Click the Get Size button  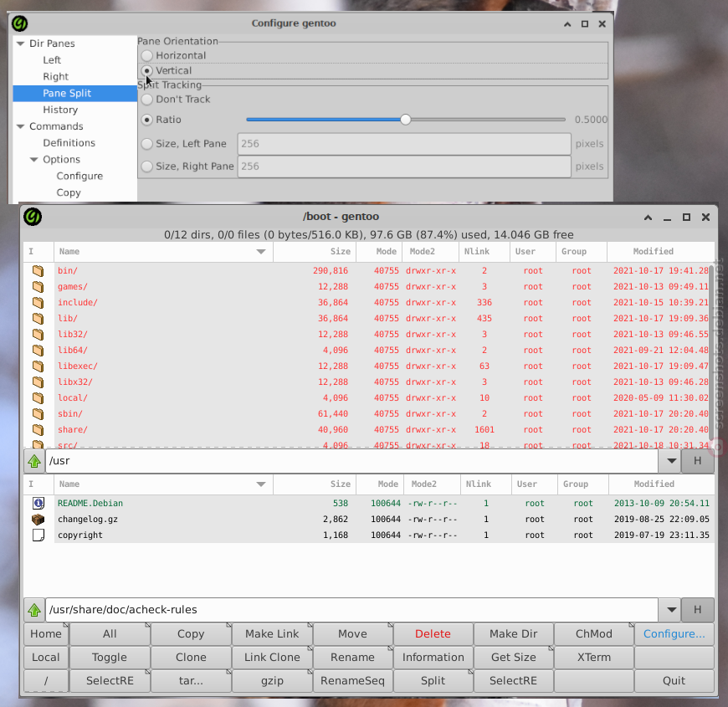click(x=514, y=658)
